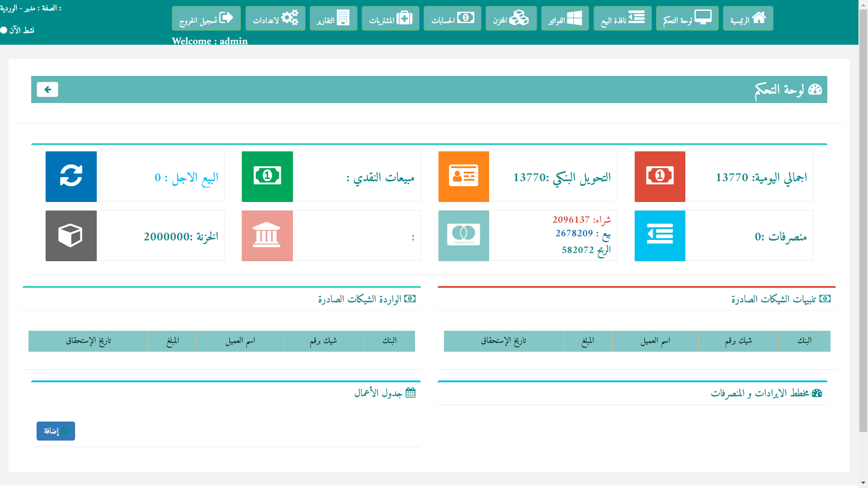Click the teal Mastercard icon tile
Image resolution: width=868 pixels, height=488 pixels.
[463, 235]
